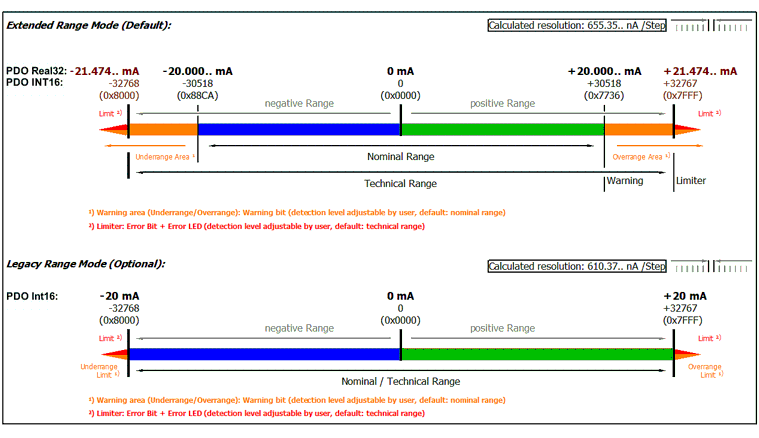
Task: Click the 'Calculated resolution: 655.35.. nA /Step' box
Action: tap(577, 25)
